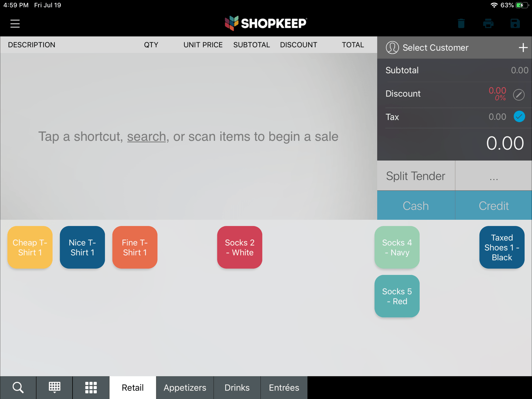Open the Entrées tab
This screenshot has height=399, width=532.
coord(284,387)
